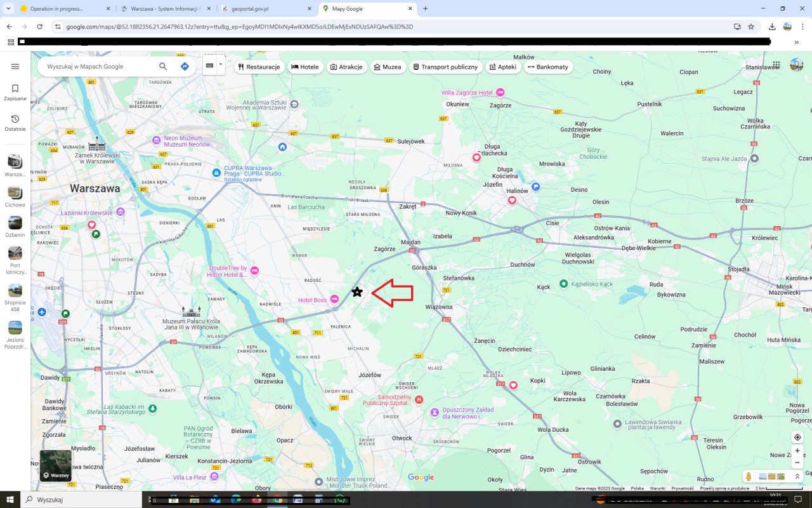Click the search magnifier icon

tap(163, 67)
